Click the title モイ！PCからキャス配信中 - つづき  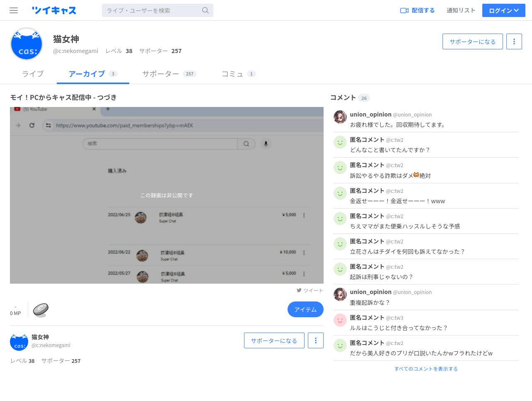[x=63, y=97]
